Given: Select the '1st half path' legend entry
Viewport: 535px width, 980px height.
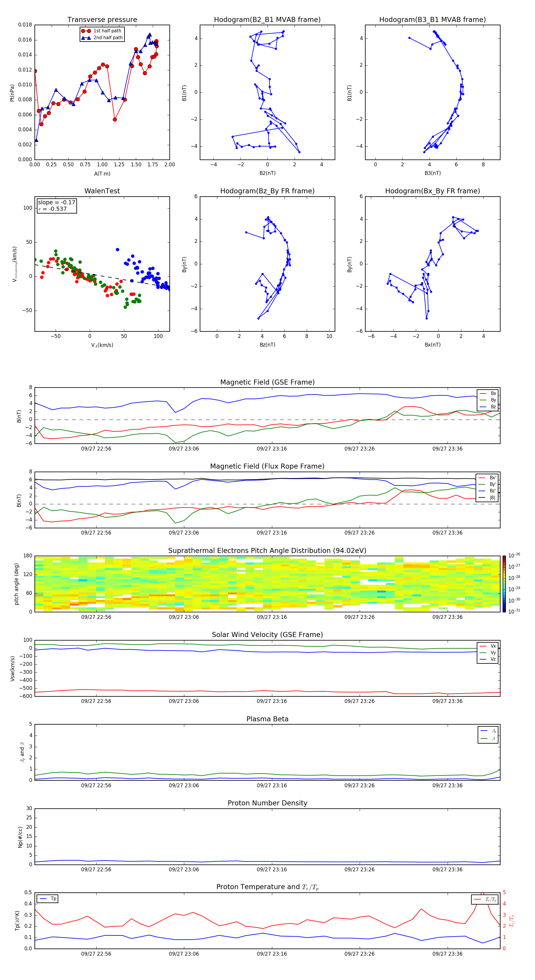Looking at the screenshot, I should click(x=102, y=31).
